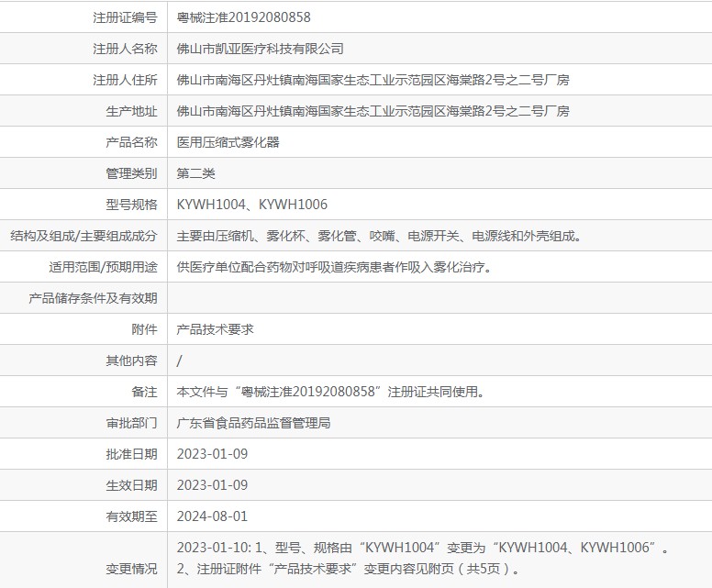The width and height of the screenshot is (712, 588).
Task: Select the intended use text 供医疗单位配合药物
Action: point(334,267)
